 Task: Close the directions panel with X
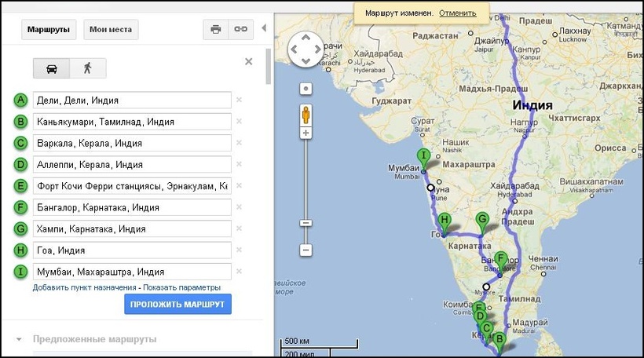[249, 61]
